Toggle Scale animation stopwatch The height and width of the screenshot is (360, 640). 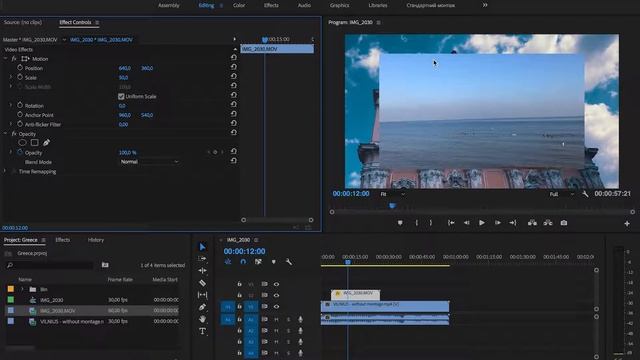point(20,77)
